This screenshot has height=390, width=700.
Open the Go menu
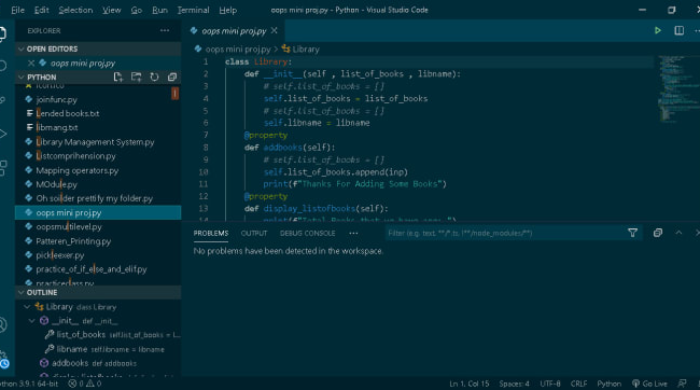click(136, 10)
